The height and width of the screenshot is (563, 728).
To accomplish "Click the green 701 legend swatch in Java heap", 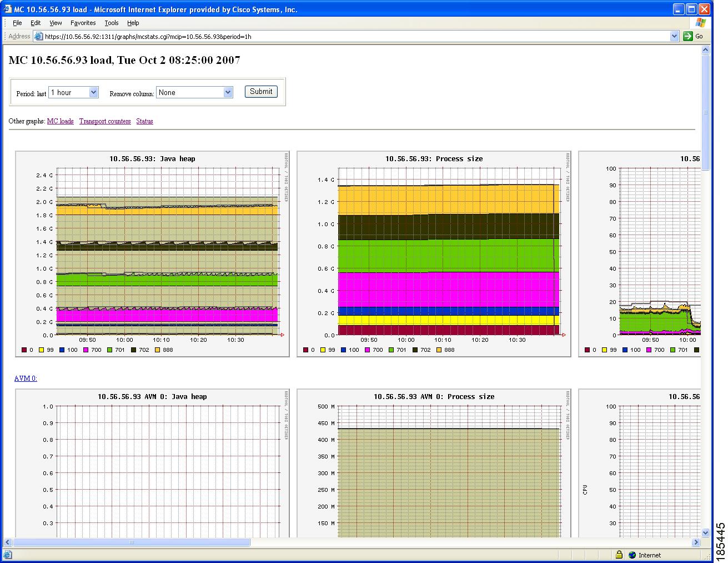I will [x=110, y=350].
